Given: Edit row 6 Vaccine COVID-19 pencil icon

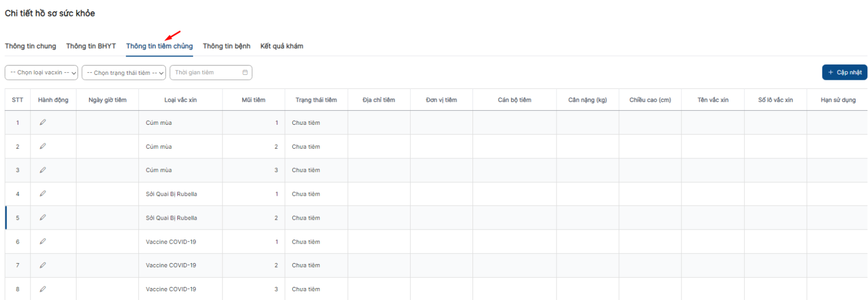Looking at the screenshot, I should click(x=43, y=241).
